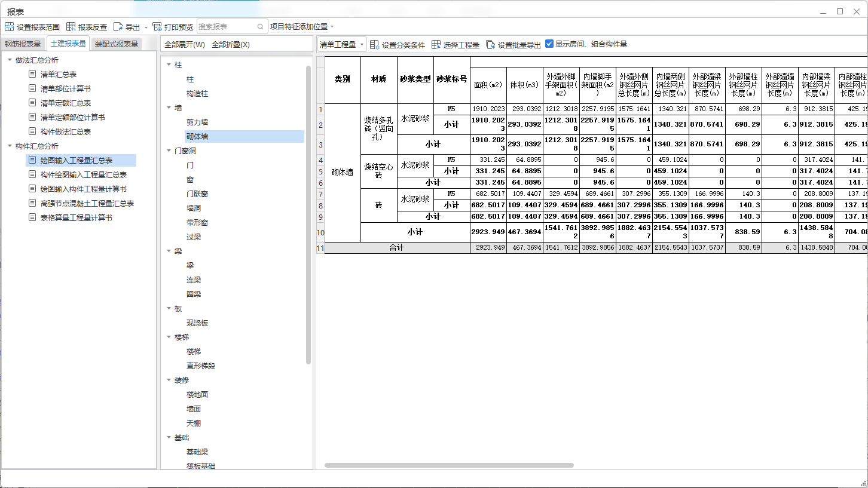This screenshot has height=488, width=868.
Task: Click the 砂浆标号 column header
Action: 452,79
